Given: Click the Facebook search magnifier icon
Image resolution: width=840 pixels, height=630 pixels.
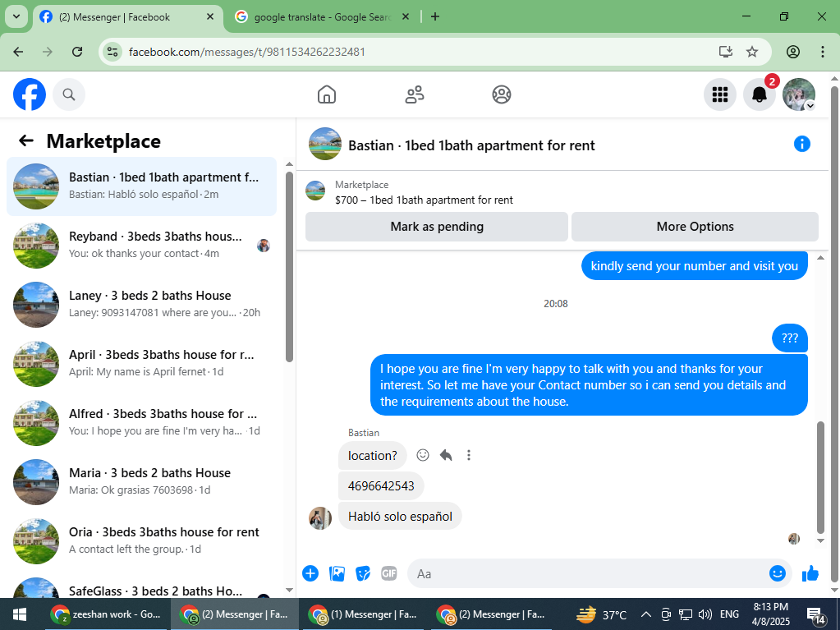Looking at the screenshot, I should point(69,94).
